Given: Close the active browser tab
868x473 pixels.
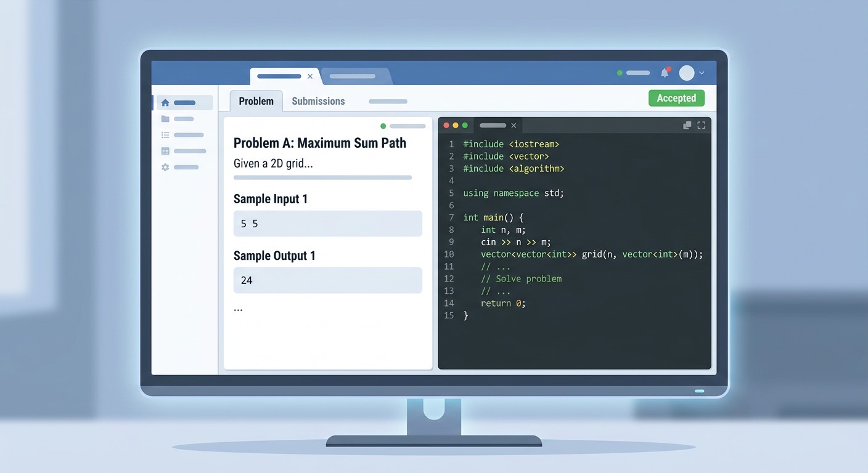Looking at the screenshot, I should (x=310, y=76).
